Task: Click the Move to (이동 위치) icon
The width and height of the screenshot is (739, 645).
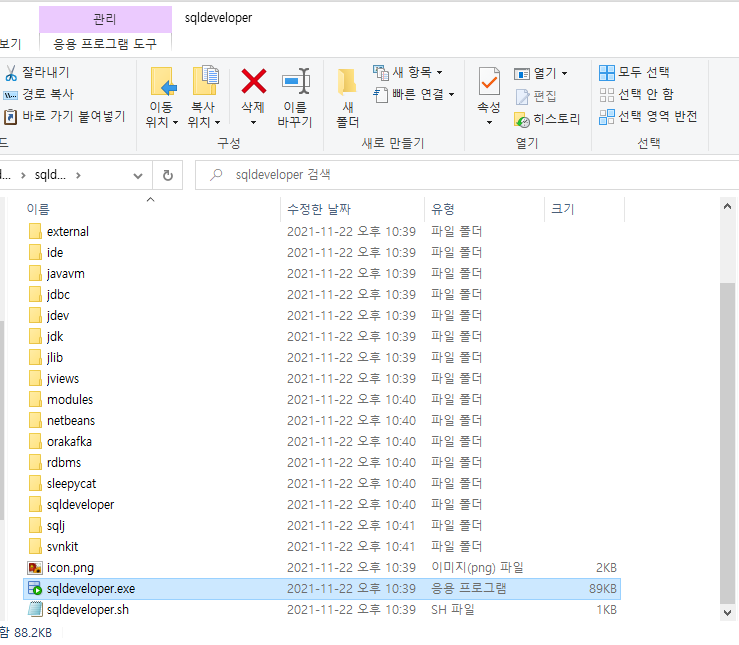Action: [163, 82]
